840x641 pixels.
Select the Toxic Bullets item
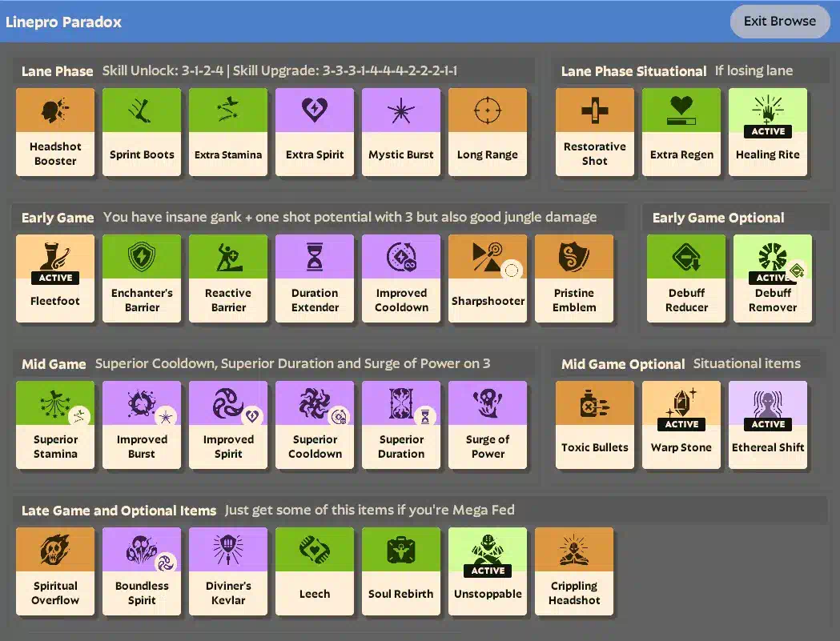pyautogui.click(x=595, y=425)
